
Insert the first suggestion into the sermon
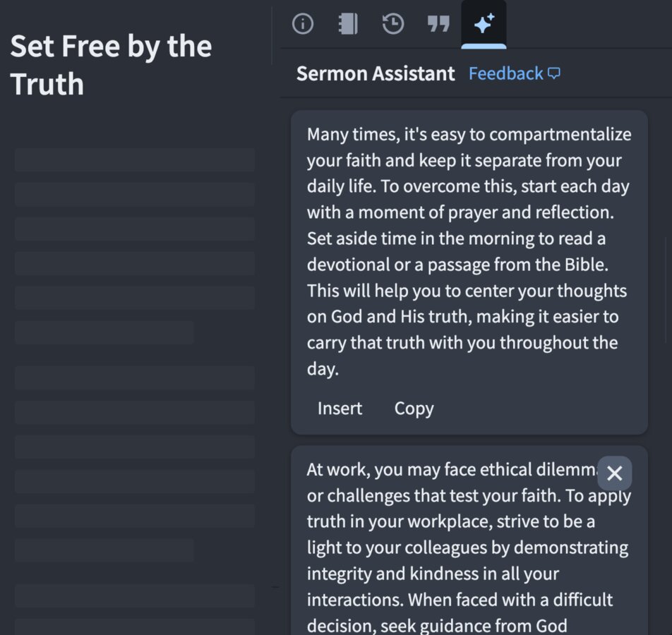[x=340, y=408]
